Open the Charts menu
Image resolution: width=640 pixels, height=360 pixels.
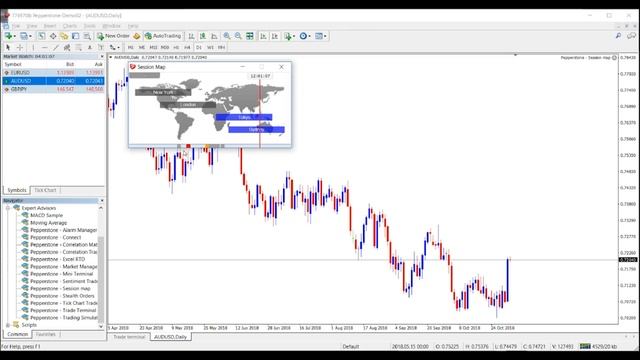[69, 26]
